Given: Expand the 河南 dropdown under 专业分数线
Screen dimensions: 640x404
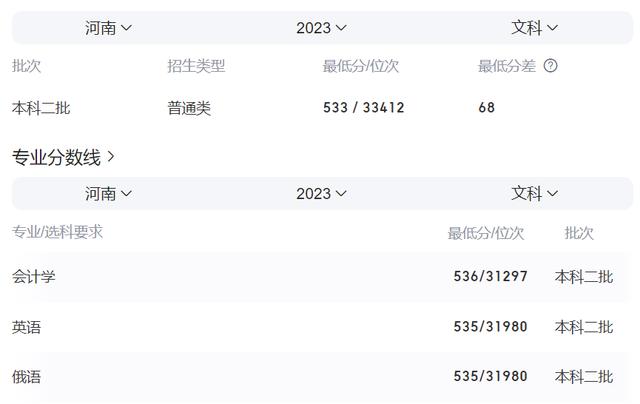Looking at the screenshot, I should click(x=108, y=193).
